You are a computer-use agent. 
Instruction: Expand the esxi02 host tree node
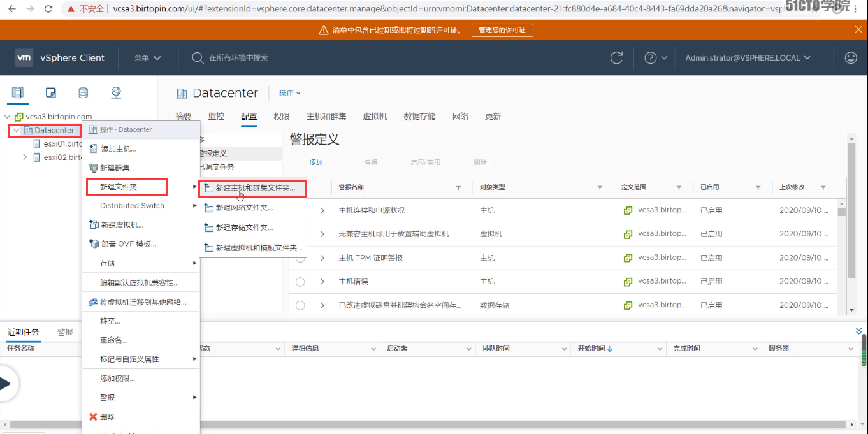point(25,157)
